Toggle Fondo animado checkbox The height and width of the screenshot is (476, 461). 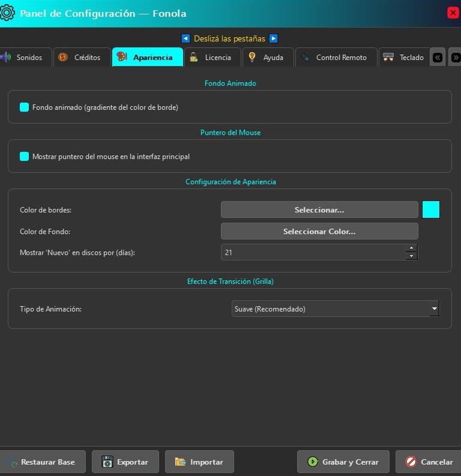(x=24, y=107)
